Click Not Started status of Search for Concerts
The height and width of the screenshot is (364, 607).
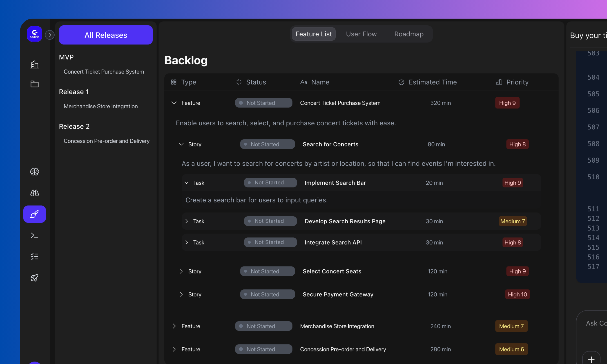(x=267, y=144)
